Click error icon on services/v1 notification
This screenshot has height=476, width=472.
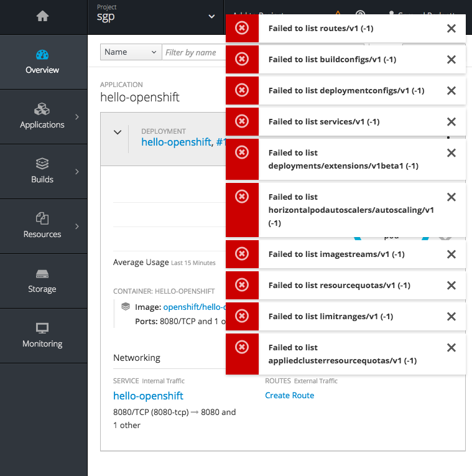[242, 121]
